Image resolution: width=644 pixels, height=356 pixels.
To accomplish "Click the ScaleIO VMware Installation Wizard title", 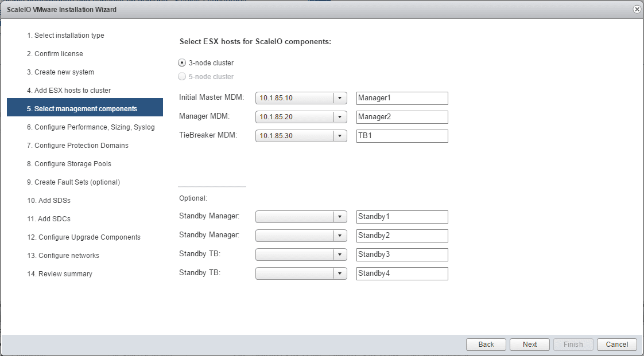I will [x=61, y=9].
